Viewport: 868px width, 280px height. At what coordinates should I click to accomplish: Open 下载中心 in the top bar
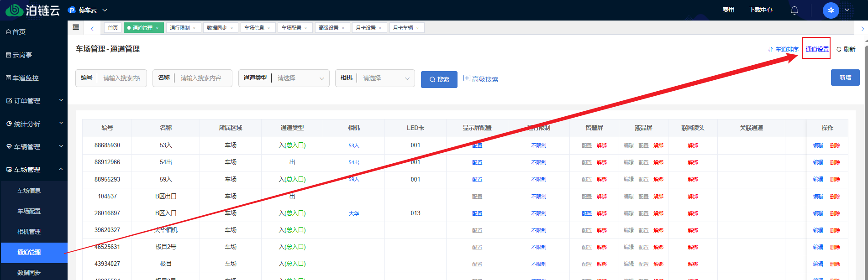pyautogui.click(x=761, y=10)
